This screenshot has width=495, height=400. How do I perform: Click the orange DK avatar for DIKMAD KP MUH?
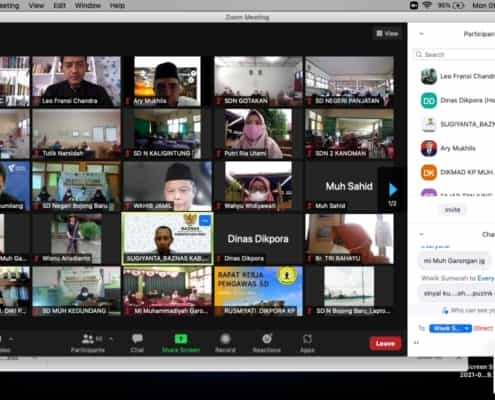[x=429, y=172]
